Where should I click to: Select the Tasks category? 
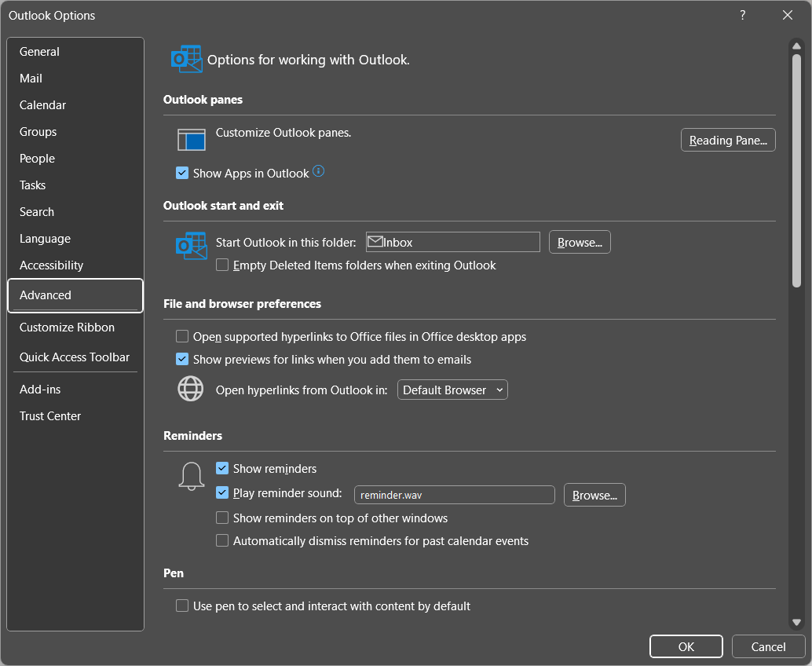[x=75, y=185]
